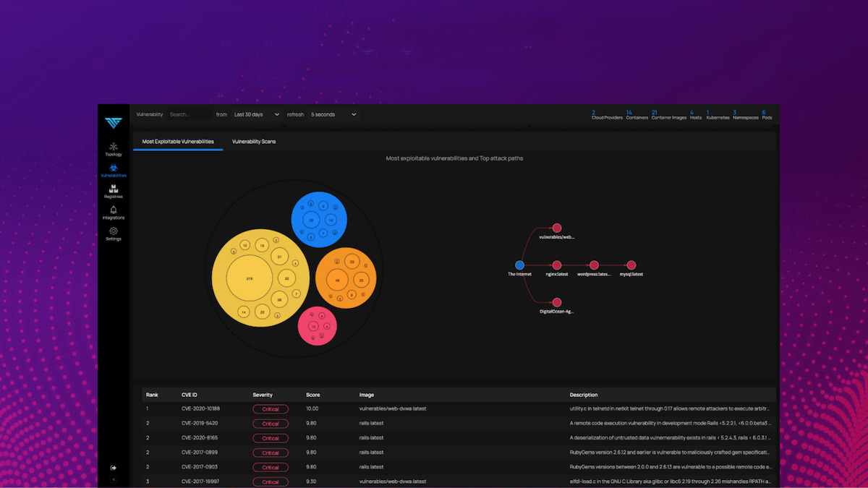Click Critical badge for CVE-2020-10188
This screenshot has width=868, height=488.
coord(271,409)
